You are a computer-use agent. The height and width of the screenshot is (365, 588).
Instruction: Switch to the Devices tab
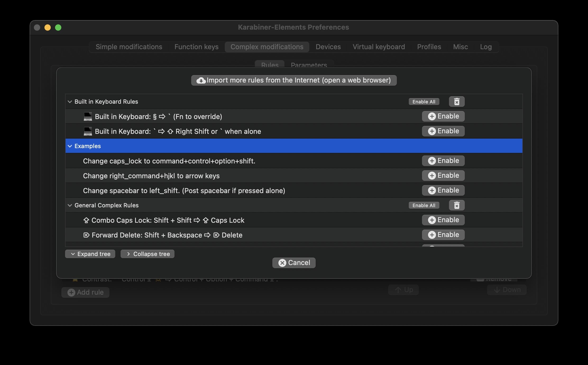click(328, 47)
